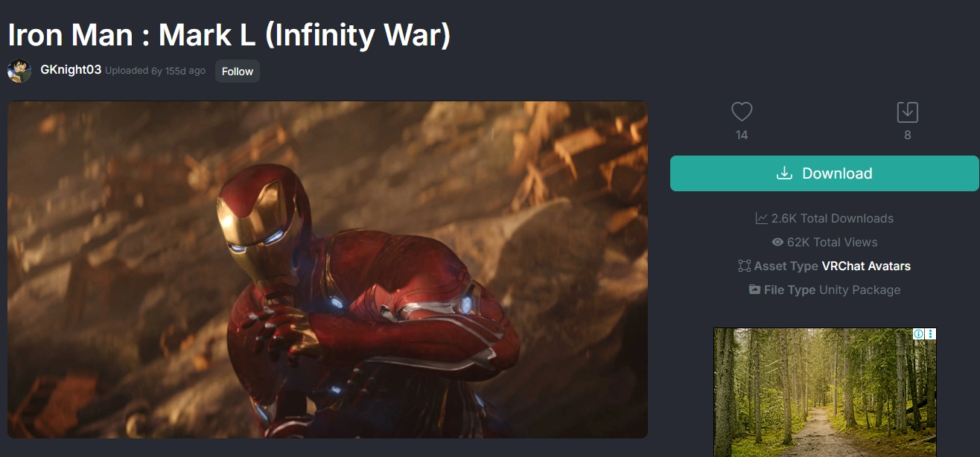Image resolution: width=980 pixels, height=457 pixels.
Task: Click the count 8 under the save icon
Action: (907, 135)
